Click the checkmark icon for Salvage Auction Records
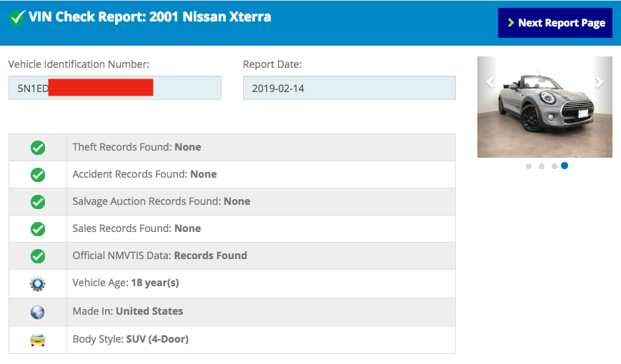This screenshot has width=621, height=364. click(x=38, y=202)
